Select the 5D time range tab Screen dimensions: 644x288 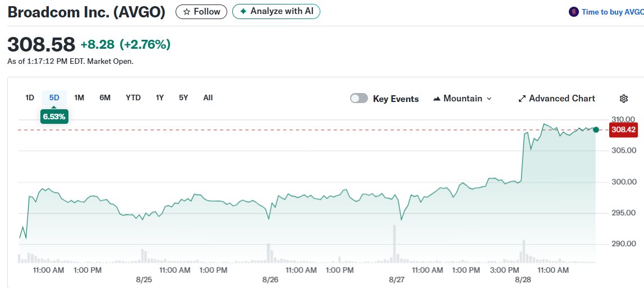(54, 97)
